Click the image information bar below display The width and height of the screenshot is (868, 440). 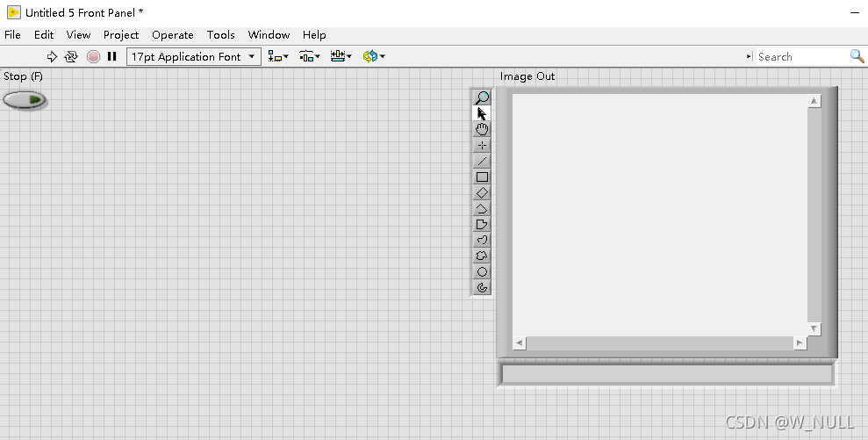[667, 374]
